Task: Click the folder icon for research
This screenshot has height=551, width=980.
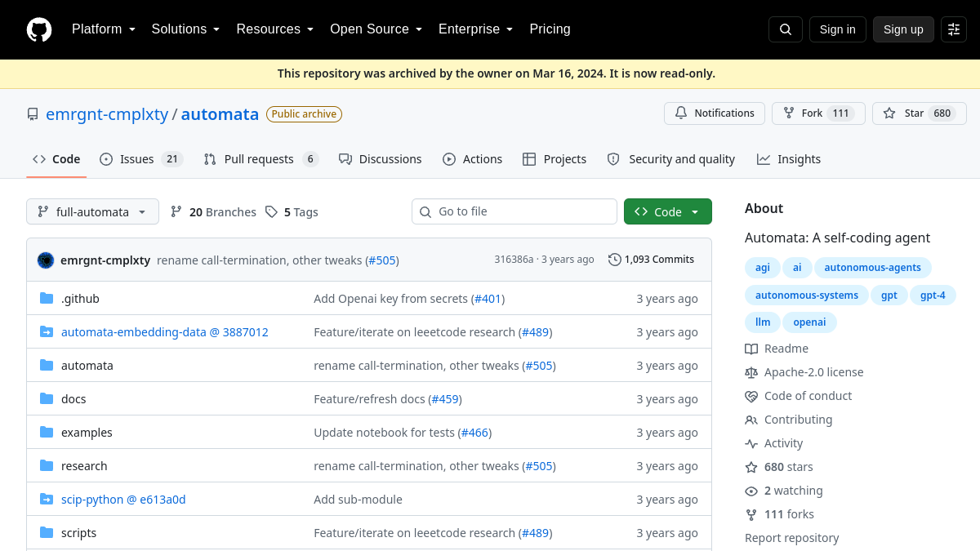Action: click(x=47, y=466)
